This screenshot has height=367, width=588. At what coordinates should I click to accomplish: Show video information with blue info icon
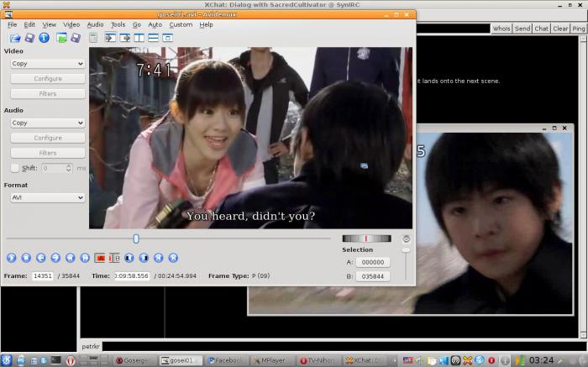44,38
